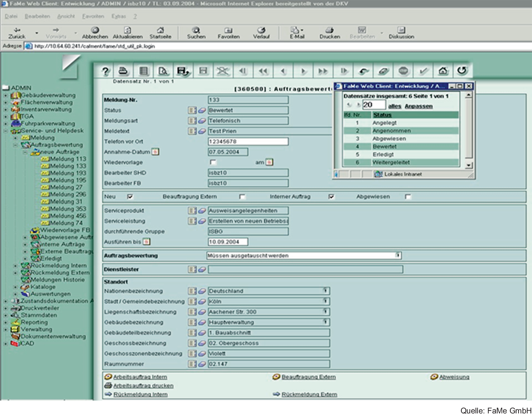Select Erledigt status row in popup
Viewport: 532px width, 416px height.
(x=401, y=154)
